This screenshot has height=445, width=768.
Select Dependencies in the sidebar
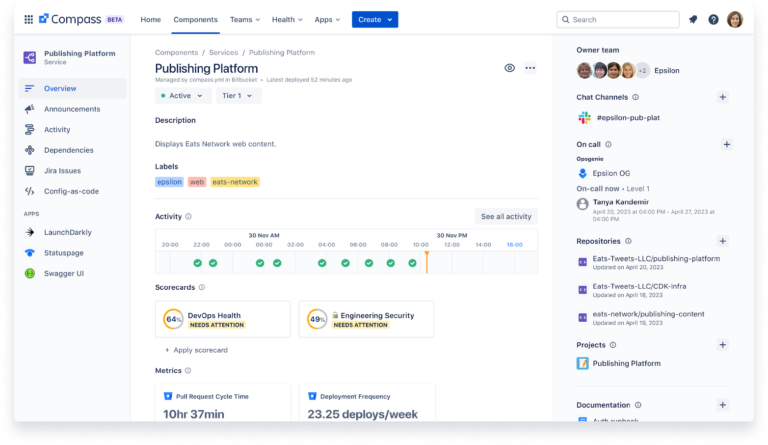[x=69, y=150]
